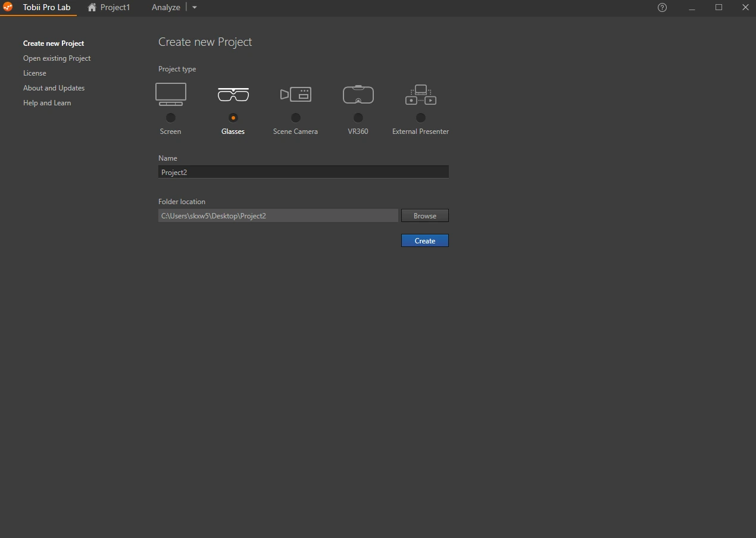The image size is (756, 538).
Task: Close the Tobii Pro Lab window
Action: 745,7
